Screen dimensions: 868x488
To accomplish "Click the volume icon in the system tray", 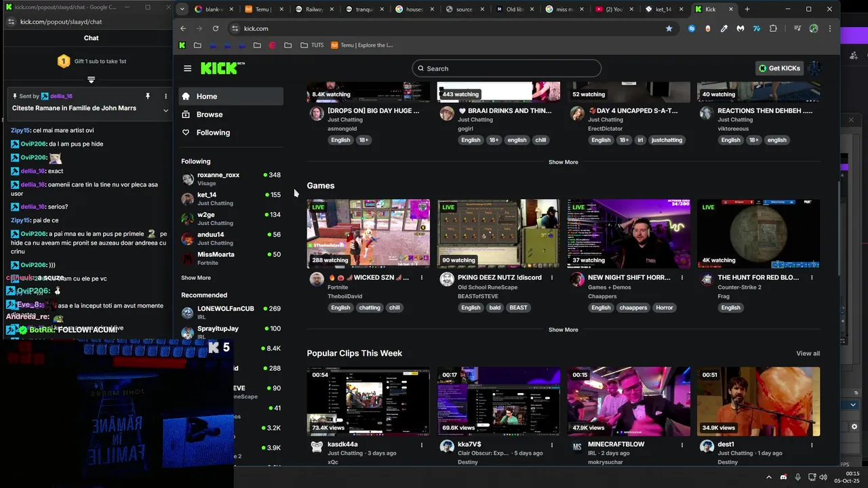I will 823,477.
